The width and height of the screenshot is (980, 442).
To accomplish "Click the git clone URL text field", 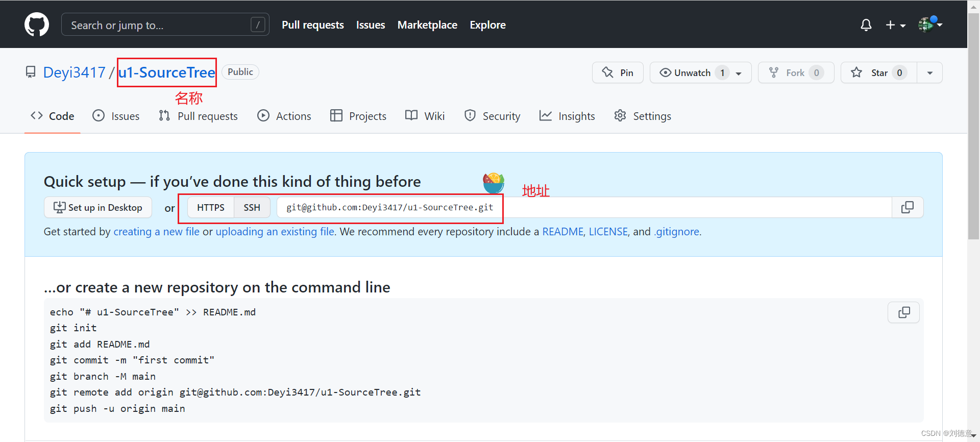I will click(x=584, y=207).
